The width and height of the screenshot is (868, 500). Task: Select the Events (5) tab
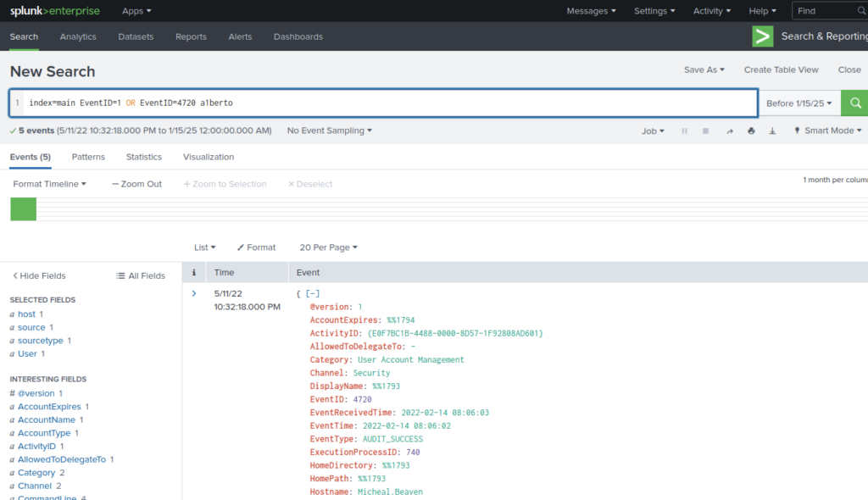tap(30, 157)
